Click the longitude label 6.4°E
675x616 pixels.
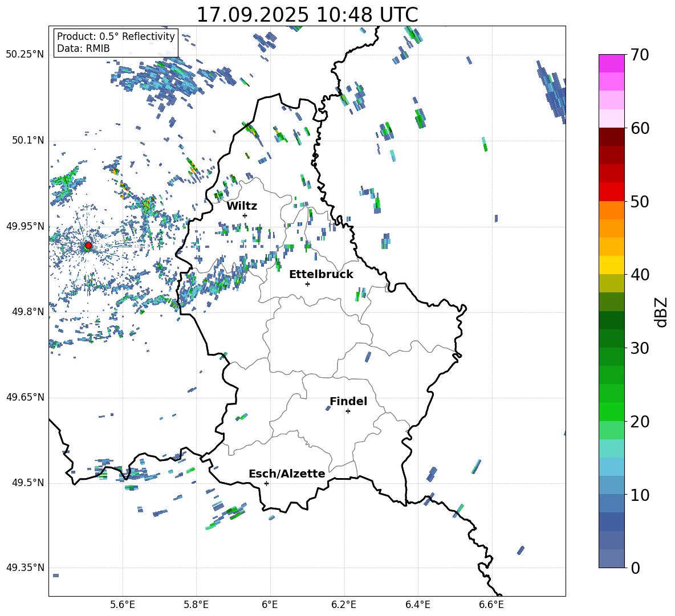coord(417,605)
